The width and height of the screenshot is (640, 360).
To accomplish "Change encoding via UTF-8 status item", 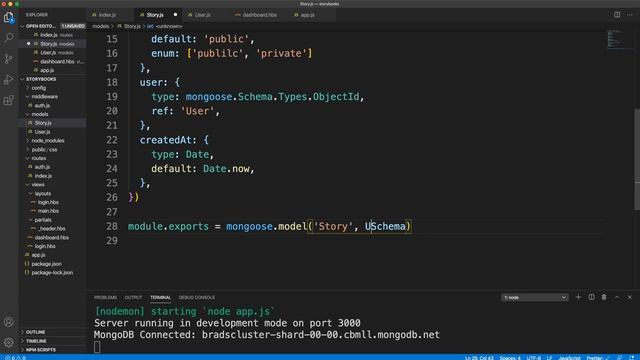I will [x=533, y=358].
